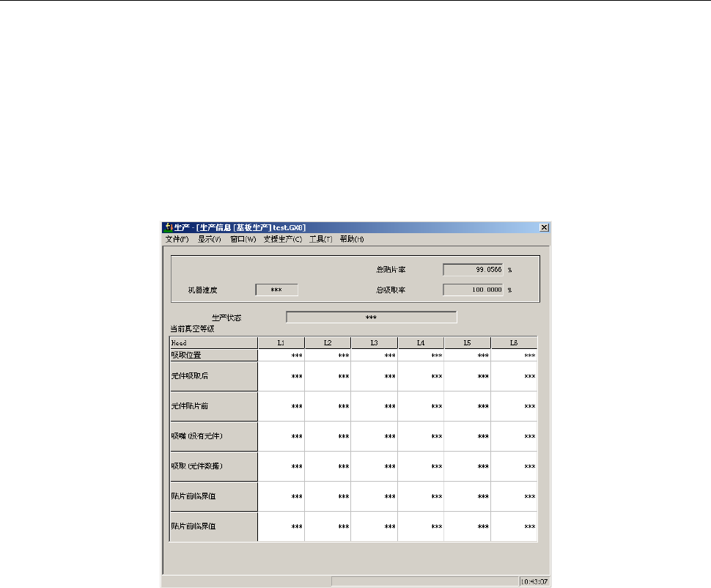Viewport: 711px width, 588px height.
Task: Select the 吸取 (元件数据) row header
Action: [213, 466]
